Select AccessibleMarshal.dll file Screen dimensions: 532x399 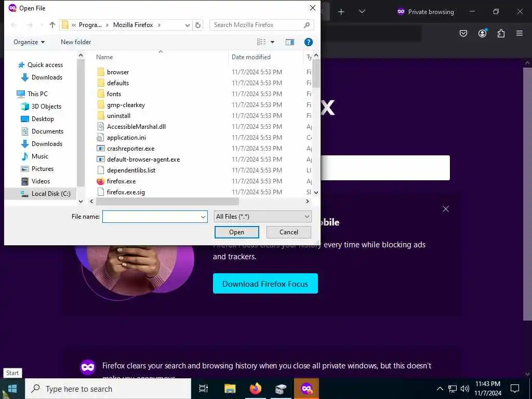click(136, 127)
